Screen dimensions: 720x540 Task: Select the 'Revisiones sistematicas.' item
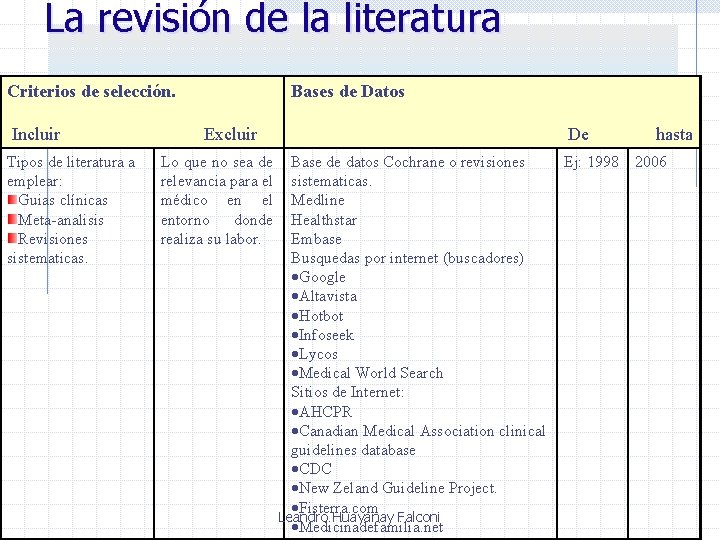click(x=47, y=248)
